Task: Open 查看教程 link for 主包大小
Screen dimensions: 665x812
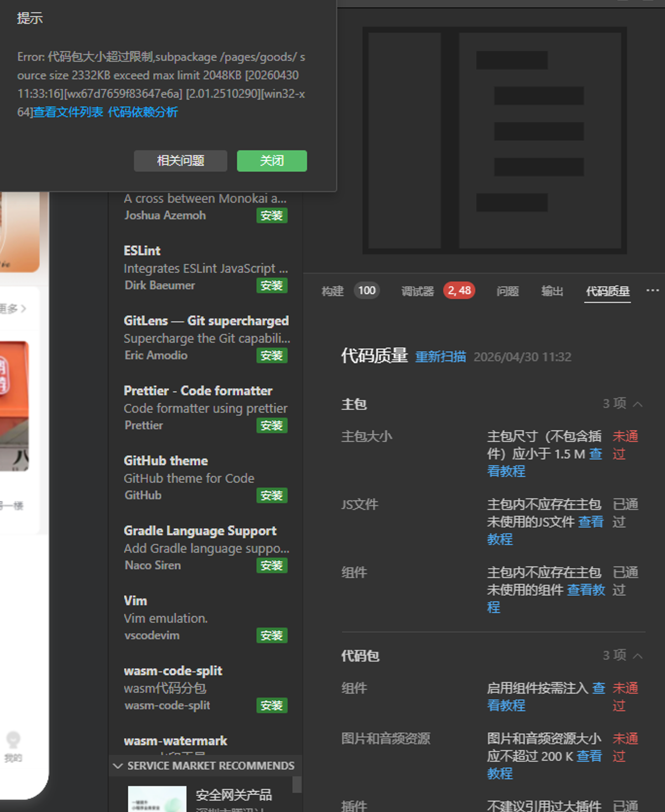Action: click(x=506, y=471)
